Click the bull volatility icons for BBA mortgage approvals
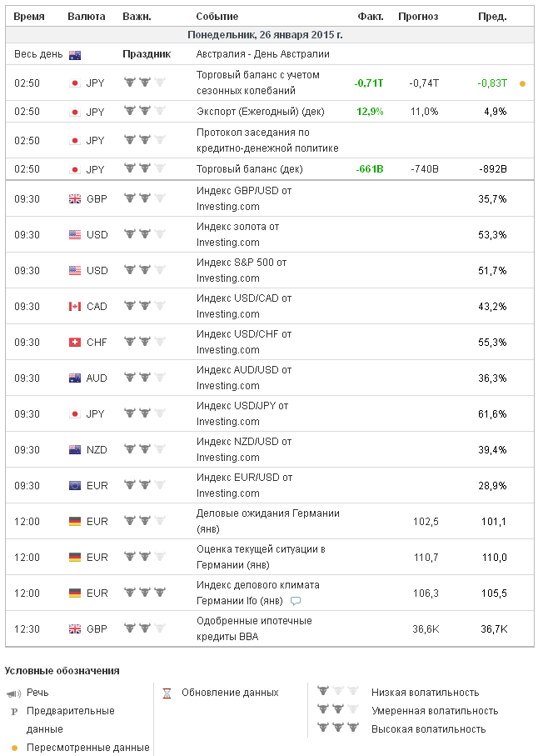The image size is (538, 756). tap(144, 628)
